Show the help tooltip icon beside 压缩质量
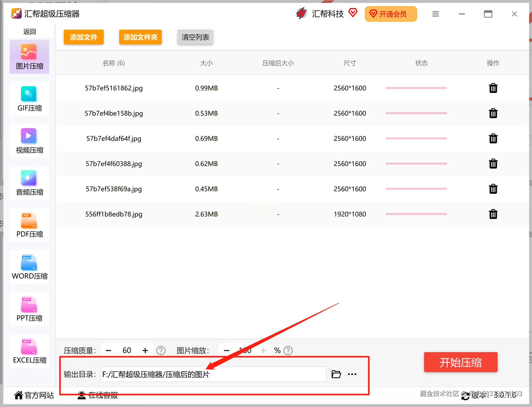This screenshot has width=532, height=407. tap(161, 351)
